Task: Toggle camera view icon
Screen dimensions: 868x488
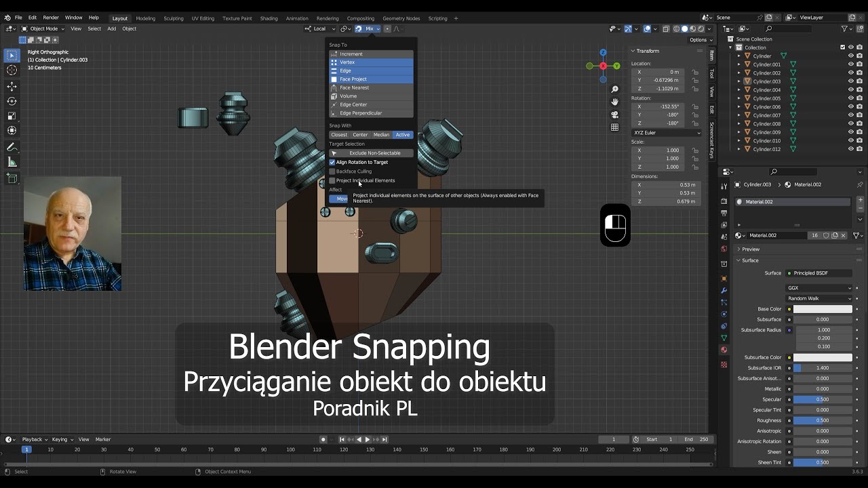Action: [615, 115]
